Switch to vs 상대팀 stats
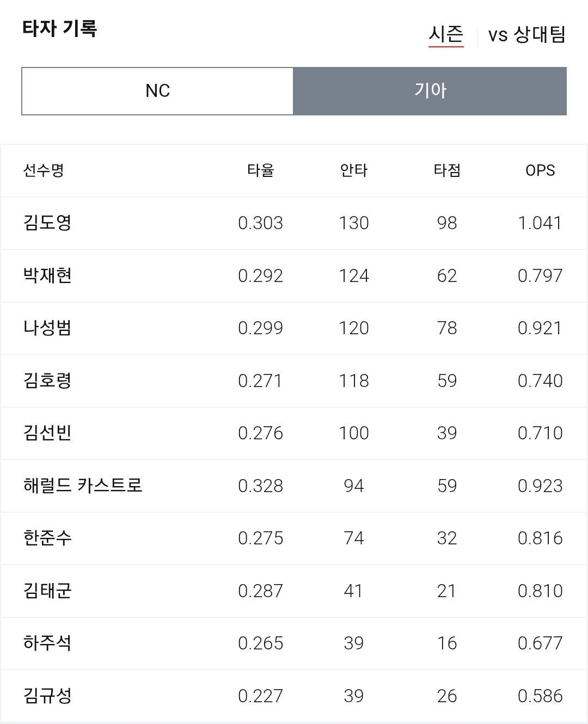Screen dimensions: 588x724 tap(526, 35)
